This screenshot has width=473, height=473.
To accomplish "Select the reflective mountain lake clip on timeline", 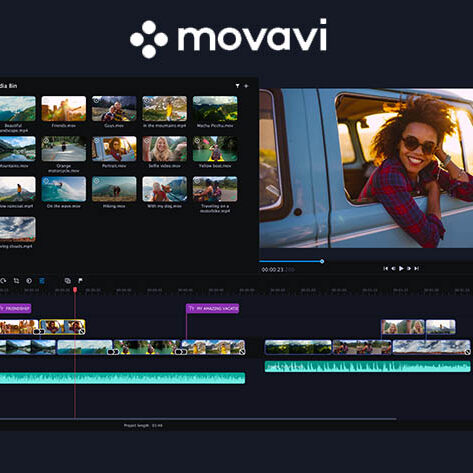I will [x=28, y=347].
